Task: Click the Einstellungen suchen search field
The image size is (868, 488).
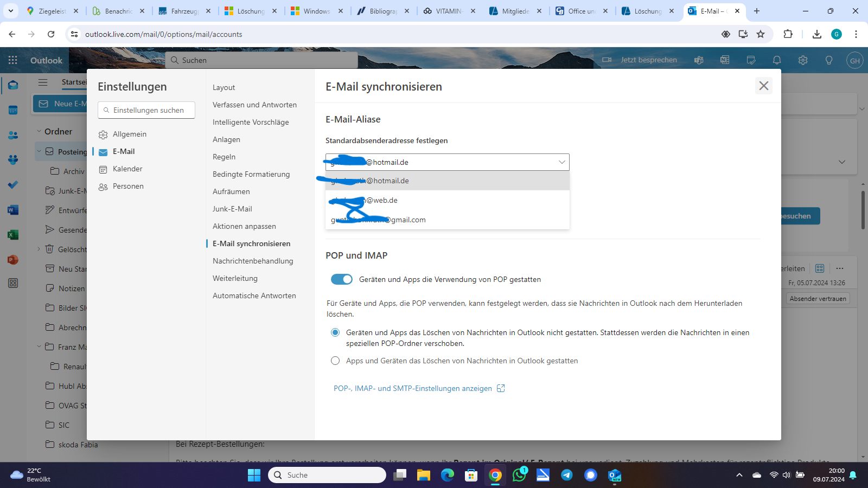Action: (146, 110)
